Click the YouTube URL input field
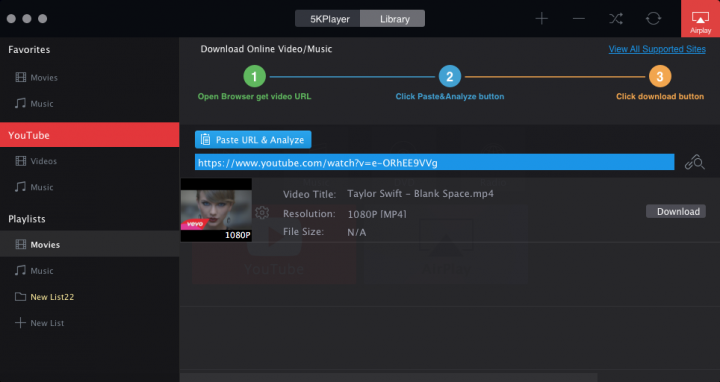The width and height of the screenshot is (720, 382). pos(434,163)
